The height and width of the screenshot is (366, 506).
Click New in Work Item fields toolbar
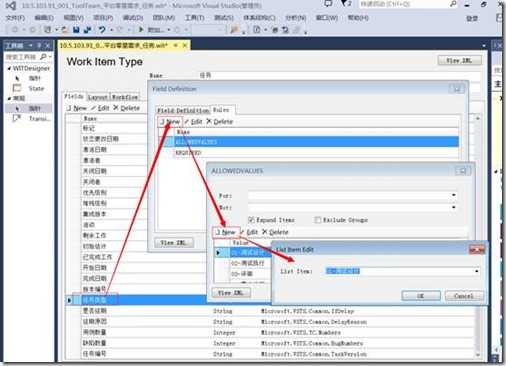coord(77,108)
